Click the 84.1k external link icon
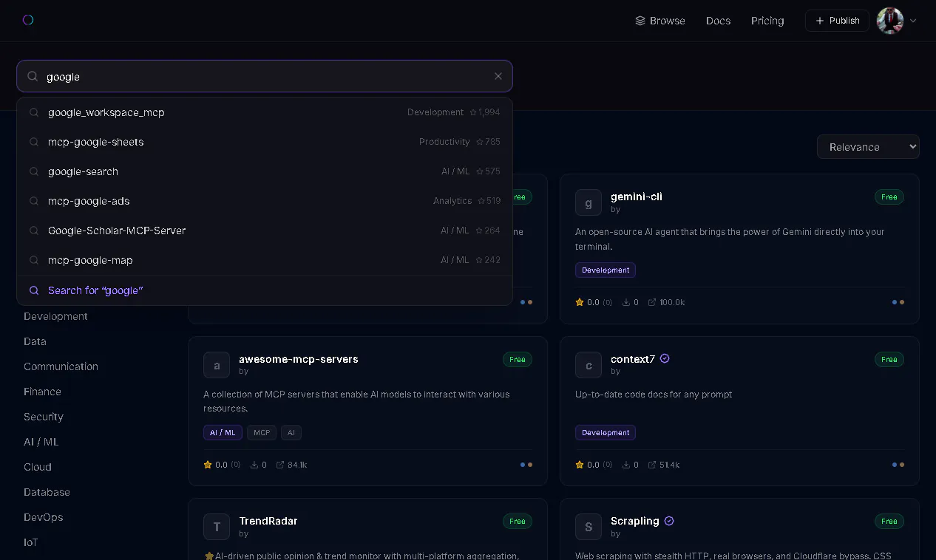 point(280,465)
